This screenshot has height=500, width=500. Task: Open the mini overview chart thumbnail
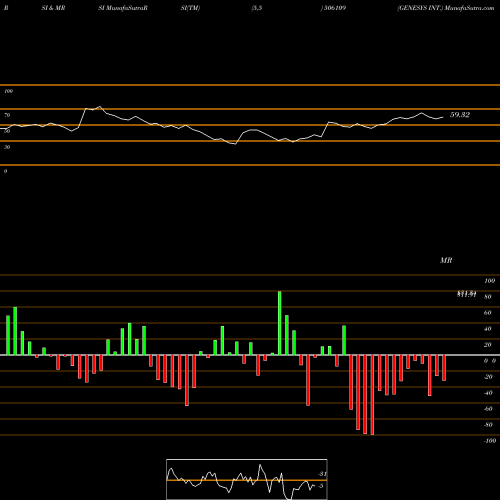tap(247, 479)
